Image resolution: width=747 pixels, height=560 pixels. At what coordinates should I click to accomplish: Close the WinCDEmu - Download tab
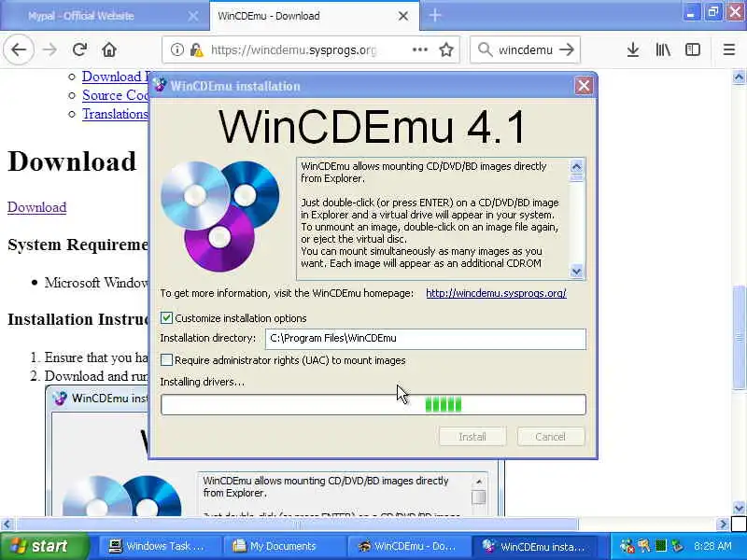[x=403, y=16]
